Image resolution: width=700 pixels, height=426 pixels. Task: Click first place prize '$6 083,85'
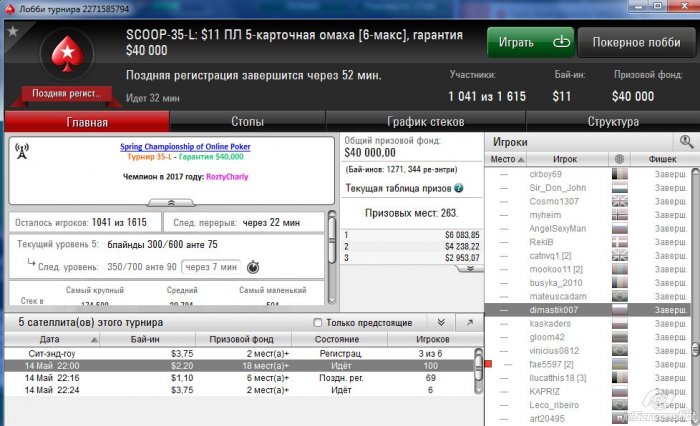462,235
